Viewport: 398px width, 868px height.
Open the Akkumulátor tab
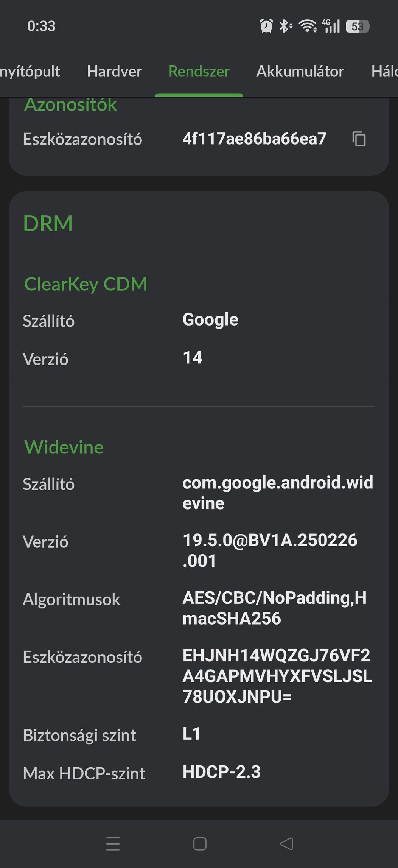click(x=300, y=72)
